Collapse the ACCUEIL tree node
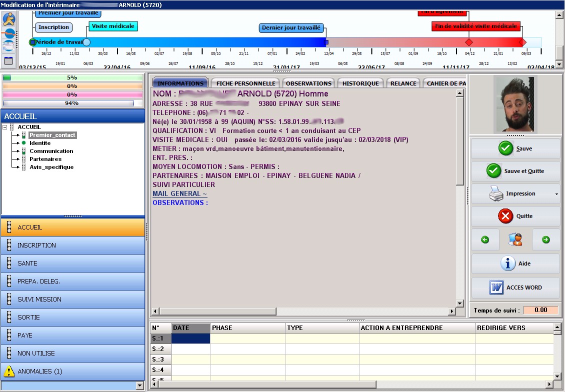Screen dimensions: 565x392 5,127
